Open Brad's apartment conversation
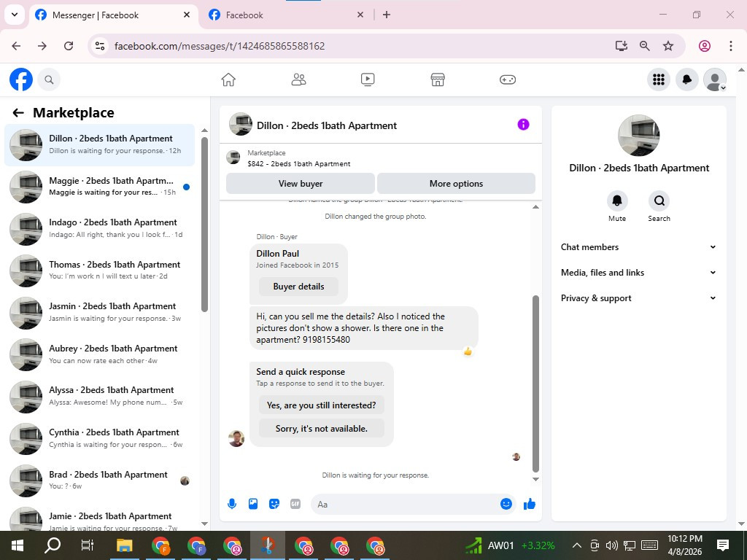 (99, 480)
